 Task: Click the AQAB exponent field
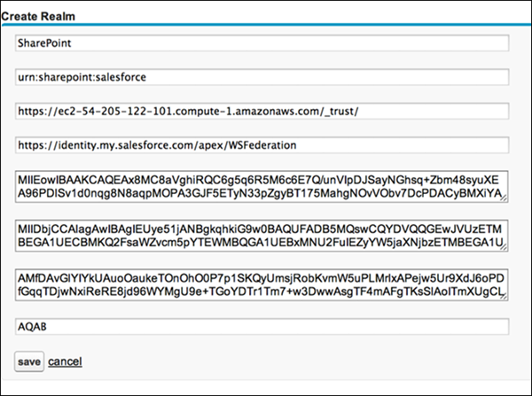[x=262, y=327]
